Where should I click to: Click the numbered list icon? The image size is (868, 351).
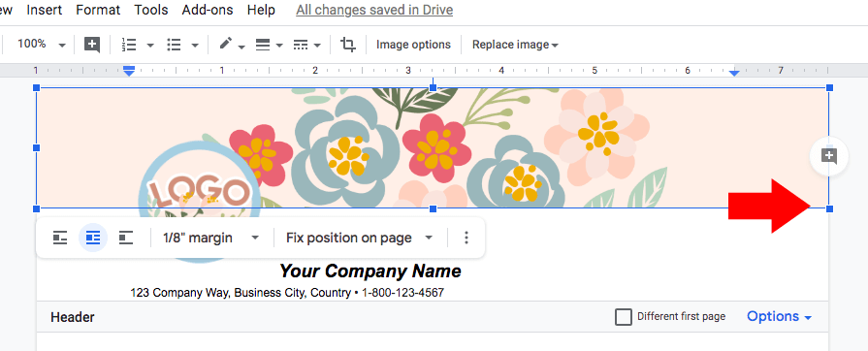129,45
